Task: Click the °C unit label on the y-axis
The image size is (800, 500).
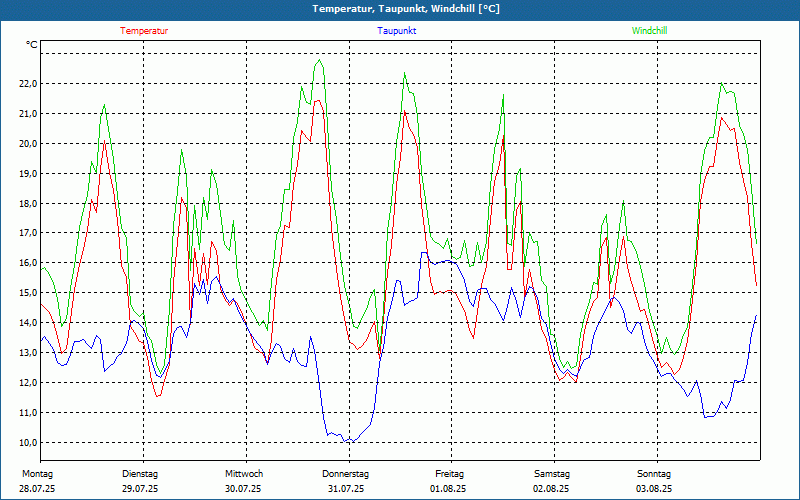Action: pyautogui.click(x=32, y=45)
